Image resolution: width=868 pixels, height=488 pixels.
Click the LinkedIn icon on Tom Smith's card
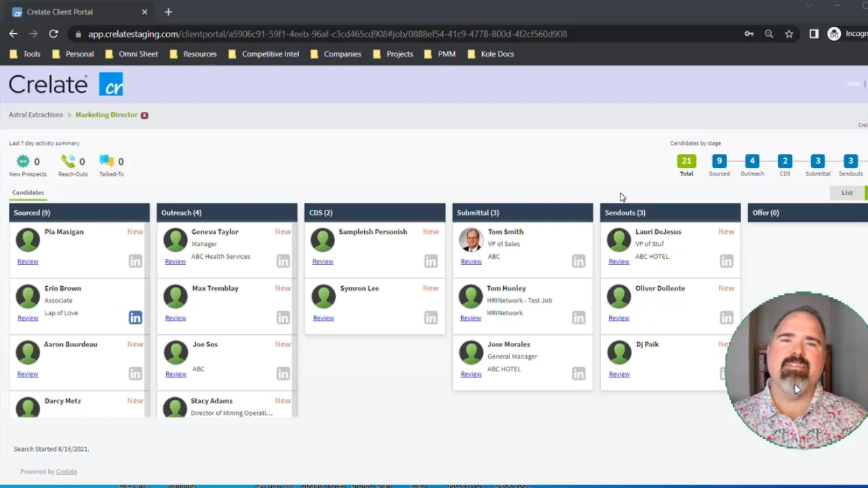click(578, 261)
